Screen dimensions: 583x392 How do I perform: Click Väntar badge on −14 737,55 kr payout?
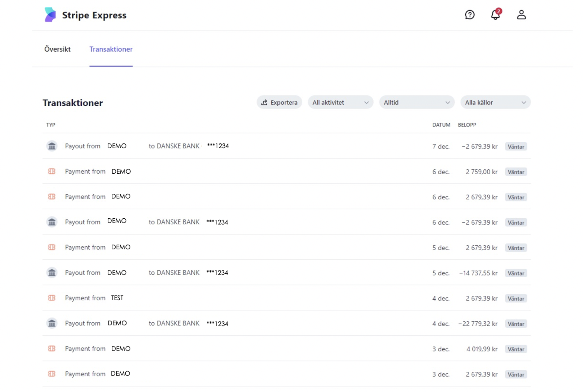(516, 273)
